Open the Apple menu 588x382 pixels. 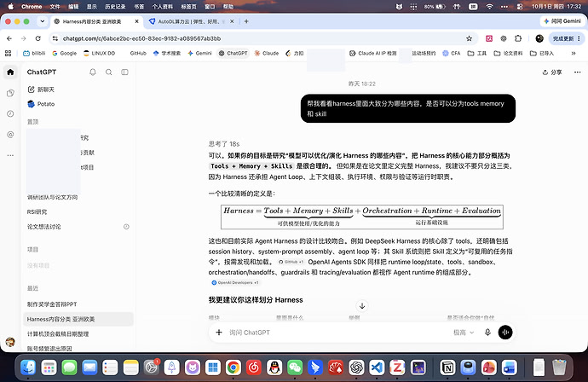(10, 6)
